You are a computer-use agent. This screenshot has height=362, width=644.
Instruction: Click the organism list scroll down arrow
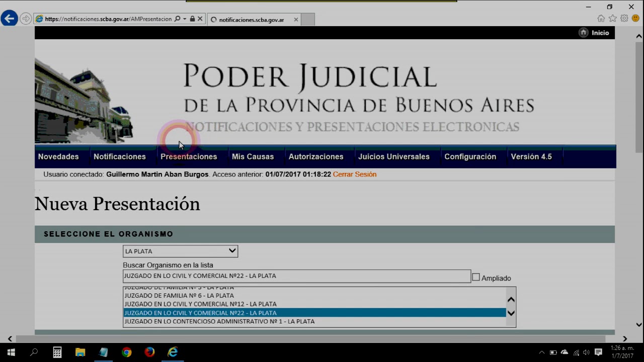[x=511, y=313]
